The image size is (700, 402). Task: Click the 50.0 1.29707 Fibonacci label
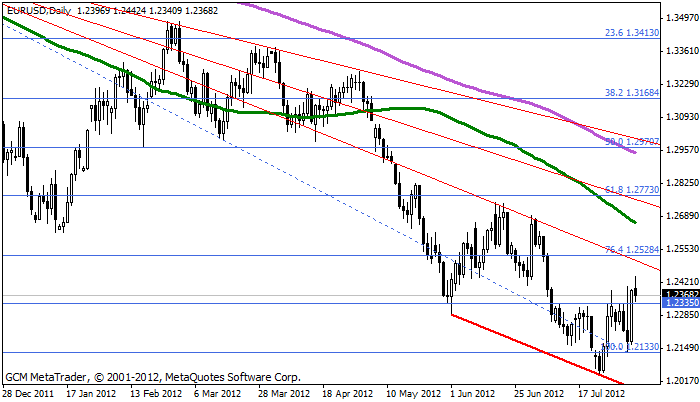pyautogui.click(x=632, y=142)
